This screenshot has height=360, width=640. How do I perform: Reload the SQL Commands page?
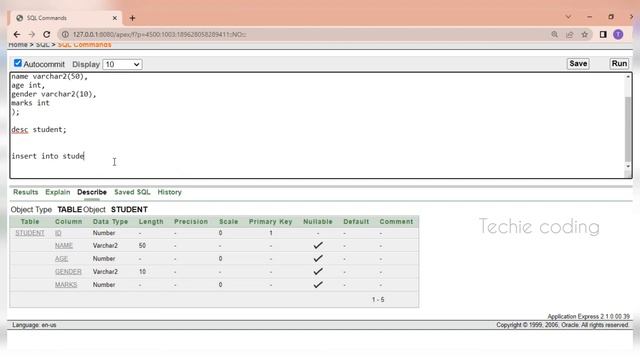[x=47, y=35]
